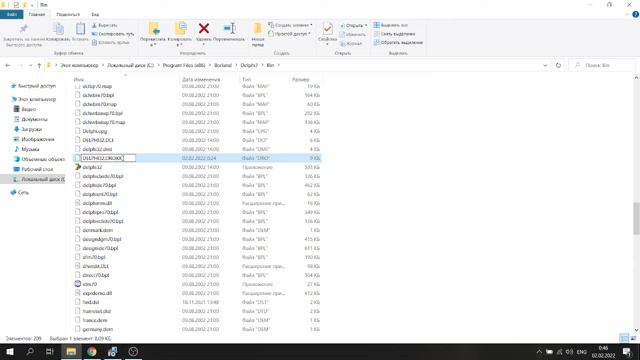The height and width of the screenshot is (360, 640).
Task: Open the ribbon Open dropdown
Action: (353, 25)
